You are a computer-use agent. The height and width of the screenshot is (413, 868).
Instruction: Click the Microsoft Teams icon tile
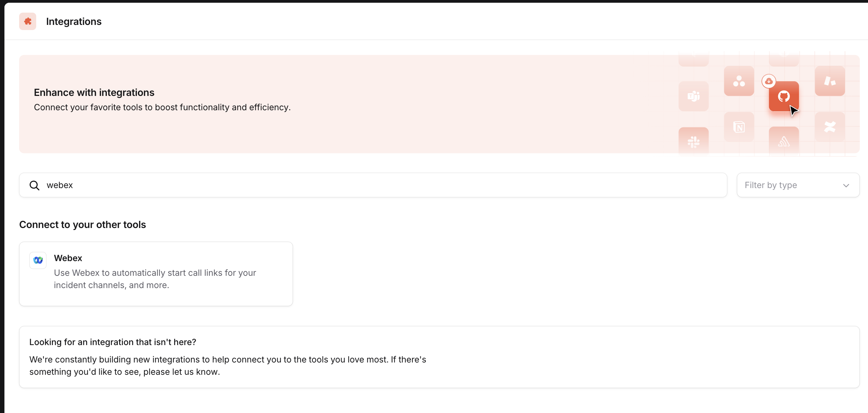point(694,96)
